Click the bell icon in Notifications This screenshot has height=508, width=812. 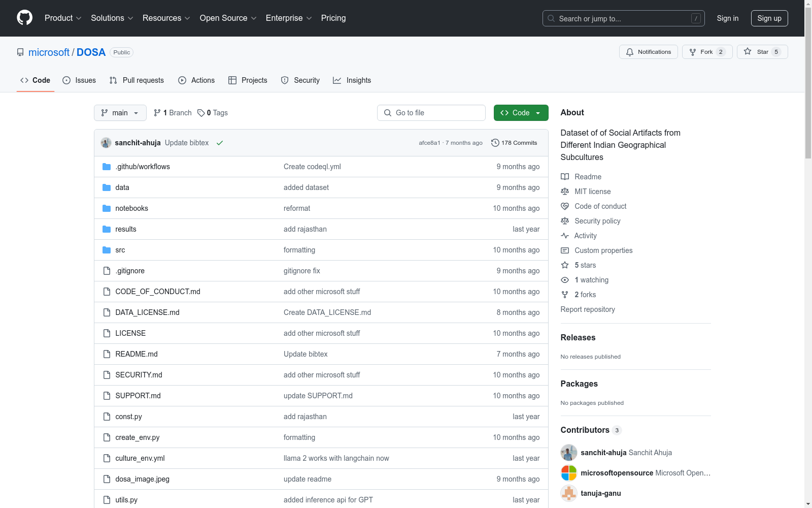tap(630, 52)
